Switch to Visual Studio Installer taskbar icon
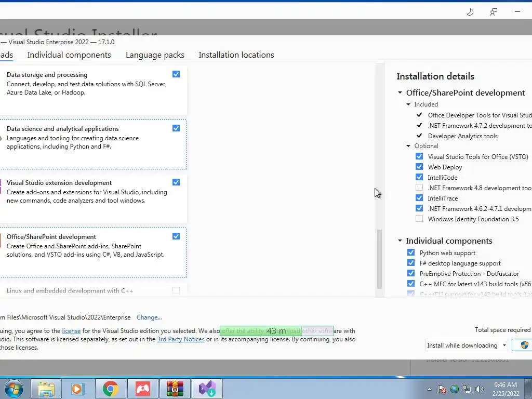The width and height of the screenshot is (532, 399). coord(207,389)
